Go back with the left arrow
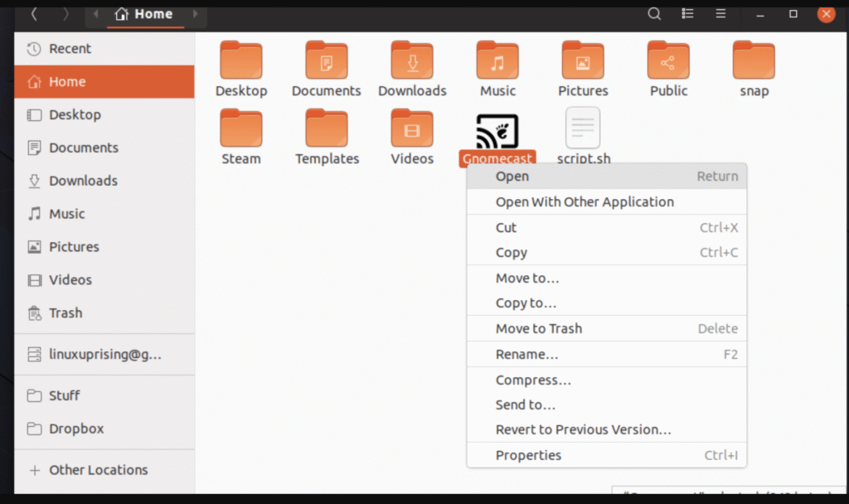 pos(33,14)
